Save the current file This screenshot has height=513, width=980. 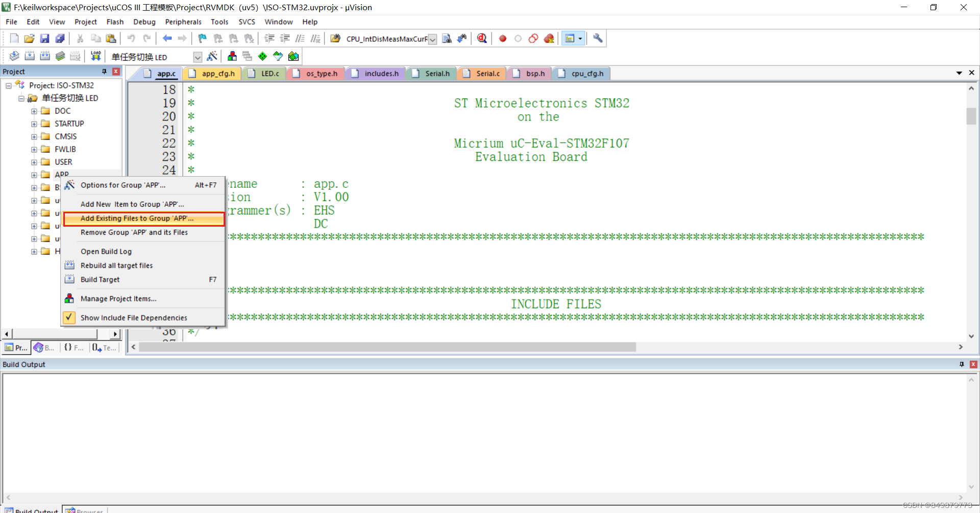pyautogui.click(x=45, y=39)
